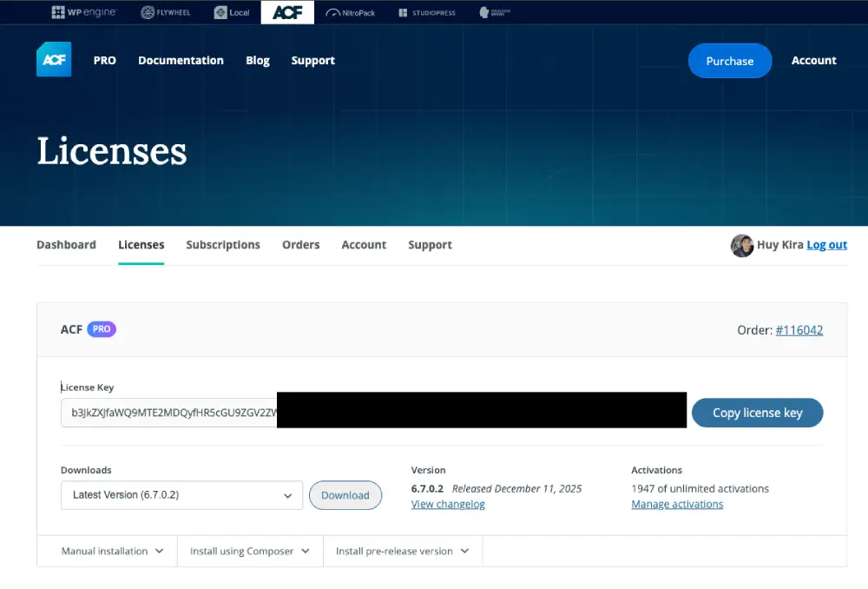The image size is (868, 589).
Task: Click the Download button
Action: click(x=345, y=495)
